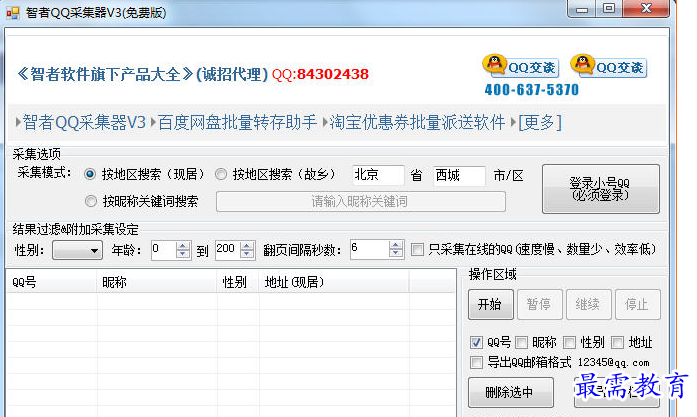Decrease the maximum age 200 value
The height and width of the screenshot is (417, 697).
click(247, 254)
